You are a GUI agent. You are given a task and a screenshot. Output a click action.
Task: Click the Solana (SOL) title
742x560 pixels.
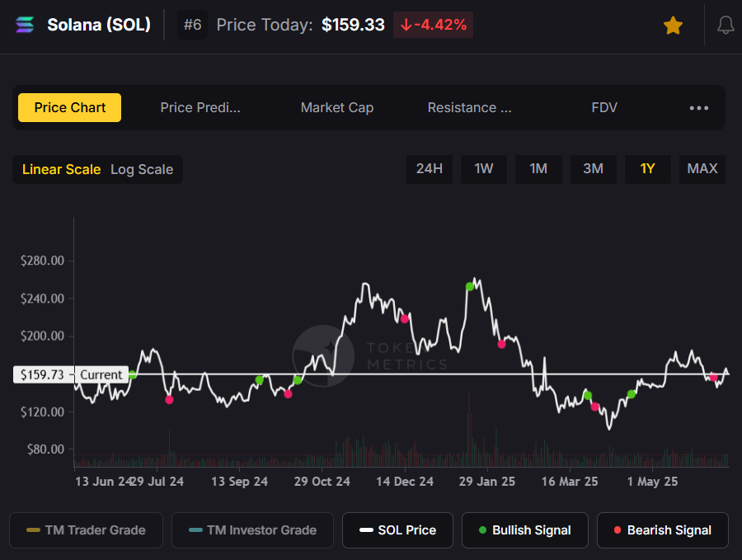[99, 25]
